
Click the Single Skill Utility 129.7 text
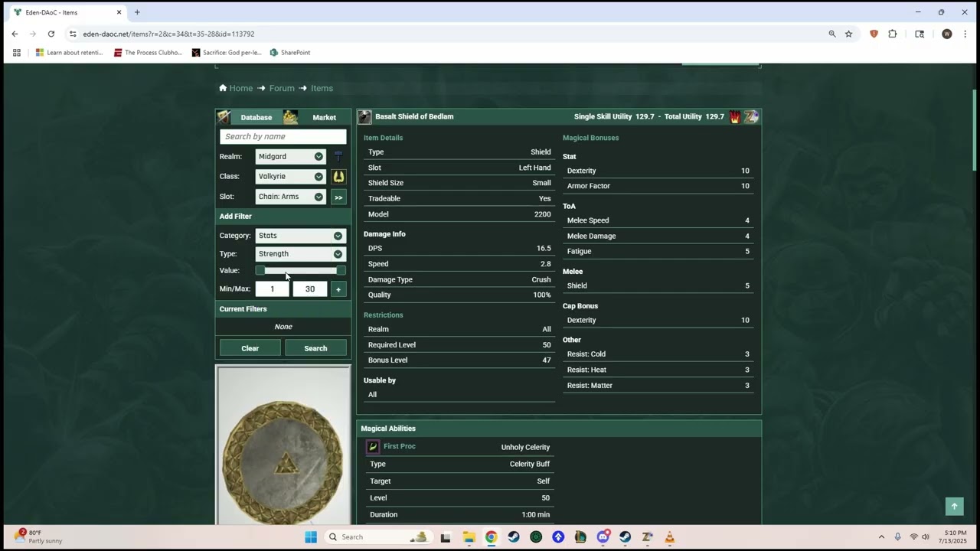point(614,117)
